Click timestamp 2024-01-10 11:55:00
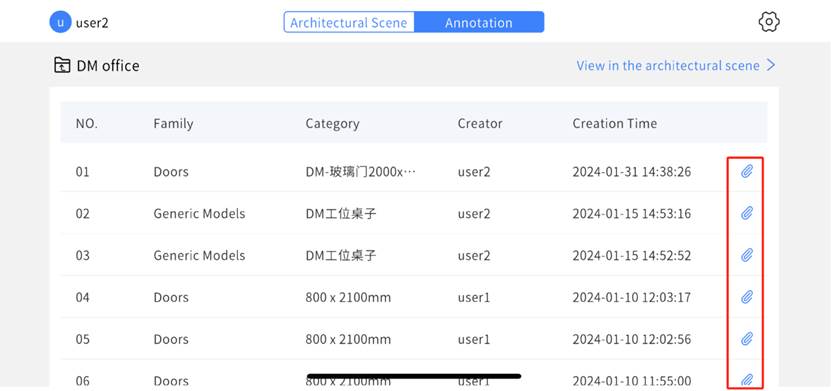831x391 pixels. click(632, 380)
